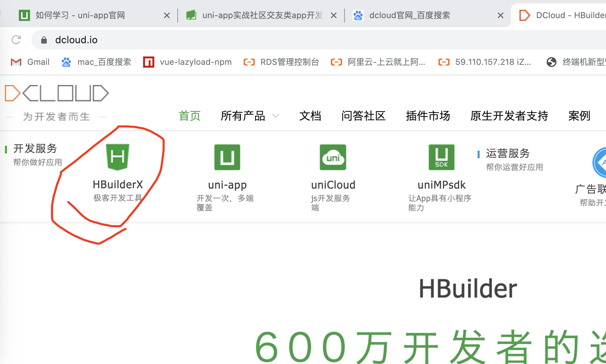Screen dimensions: 606x364
Task: Click 帮你运营好应用 subtitle text
Action: point(515,167)
